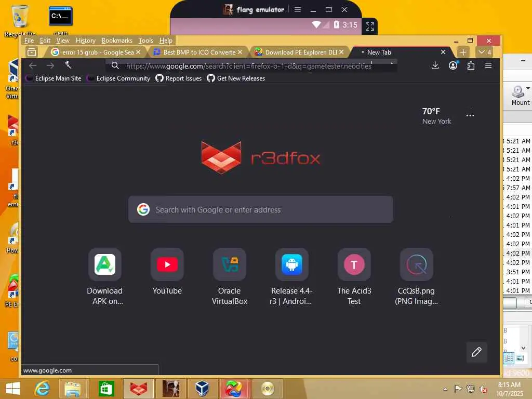The width and height of the screenshot is (532, 399).
Task: Click the scroll down arrow in background window
Action: point(524,348)
